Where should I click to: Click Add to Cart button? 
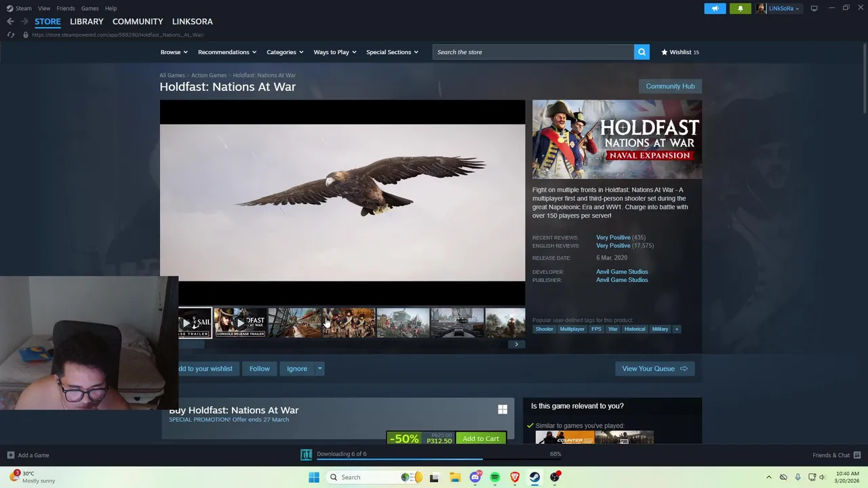pos(481,439)
